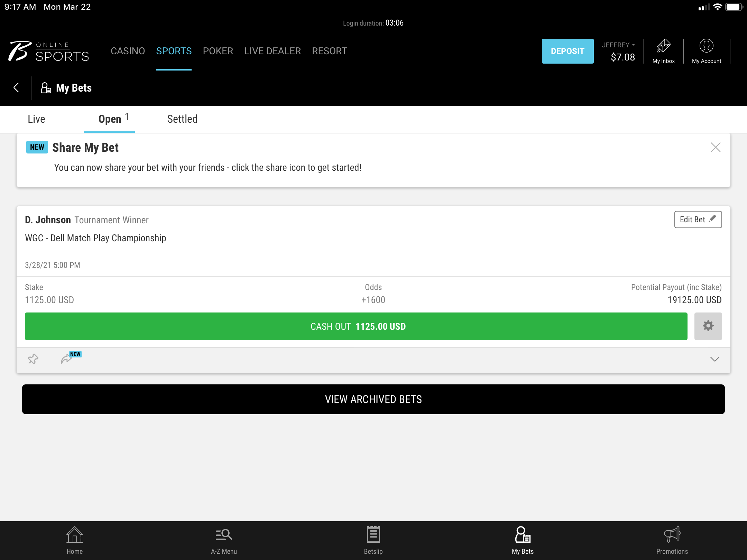Go back using the left arrow

coord(16,88)
